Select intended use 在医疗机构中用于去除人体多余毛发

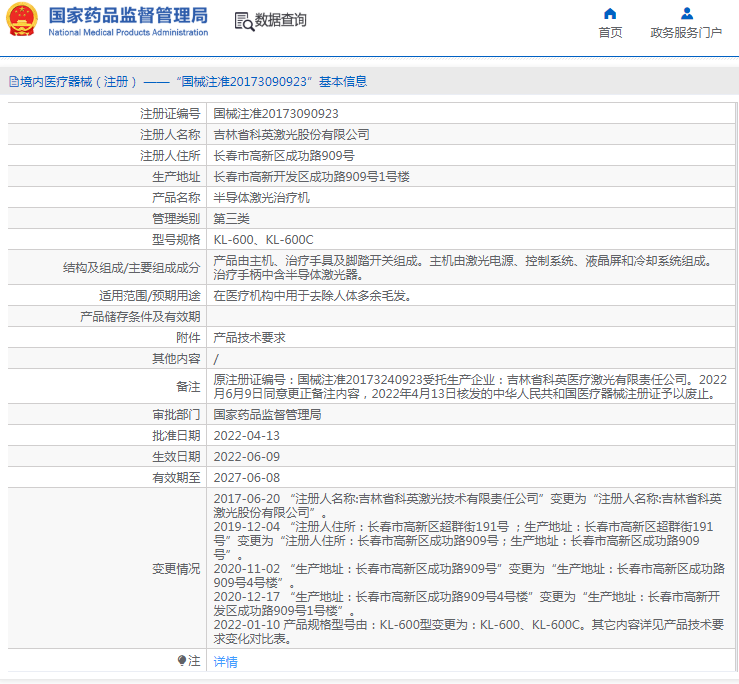312,296
